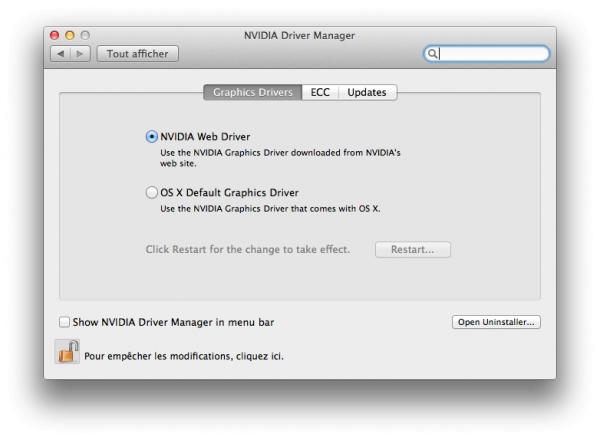Focus the search input field

486,54
